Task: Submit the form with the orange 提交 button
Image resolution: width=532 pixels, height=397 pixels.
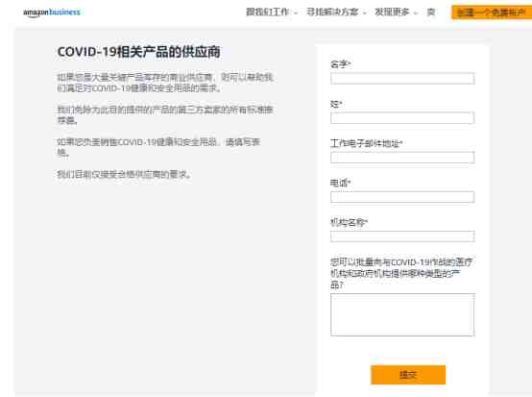Action: (x=408, y=375)
